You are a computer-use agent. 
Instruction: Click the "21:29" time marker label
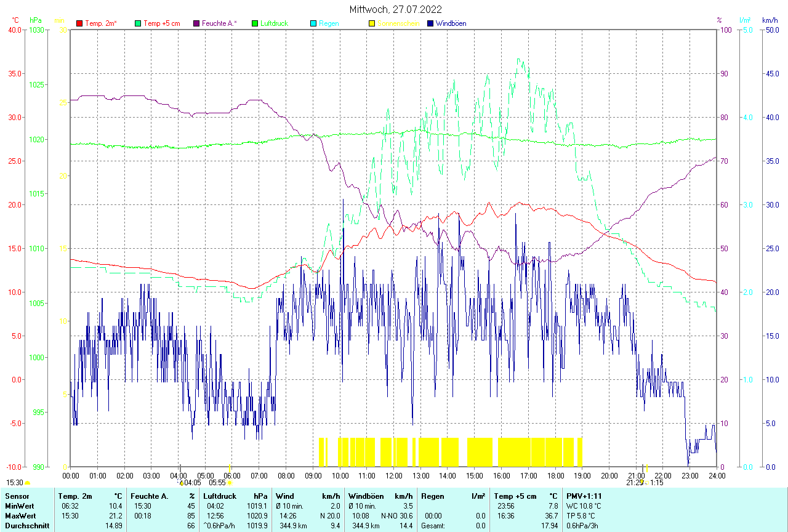[x=635, y=483]
